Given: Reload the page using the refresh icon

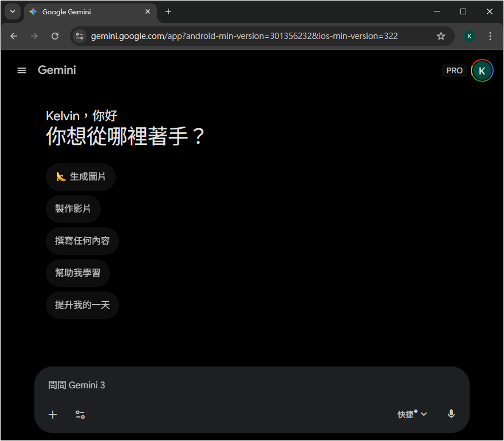Looking at the screenshot, I should click(55, 36).
